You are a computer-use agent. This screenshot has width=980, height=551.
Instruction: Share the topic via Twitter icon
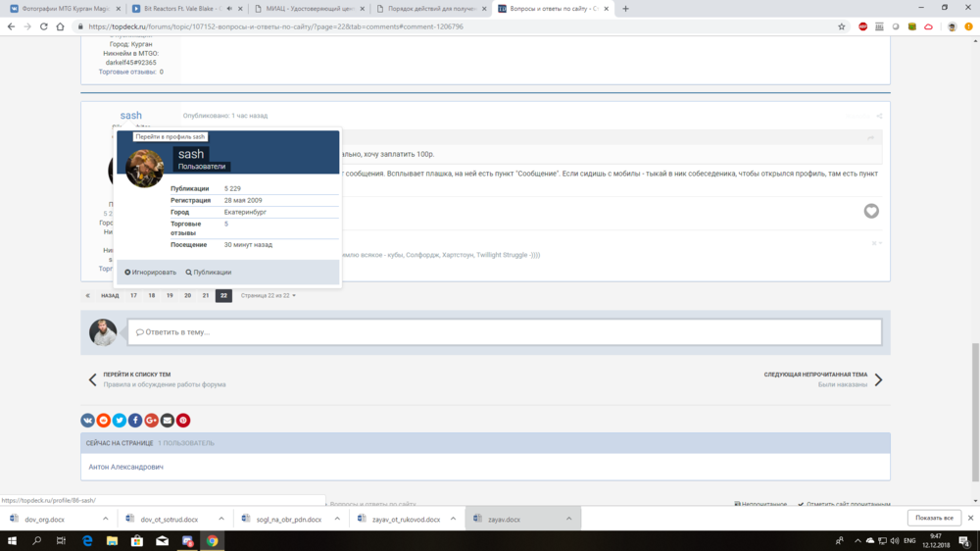[120, 421]
